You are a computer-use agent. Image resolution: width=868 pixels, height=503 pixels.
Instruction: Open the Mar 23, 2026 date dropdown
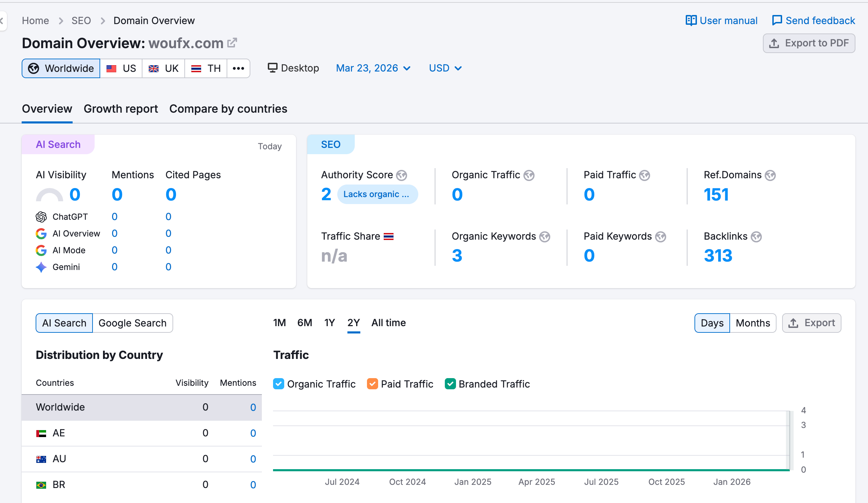[x=373, y=68]
